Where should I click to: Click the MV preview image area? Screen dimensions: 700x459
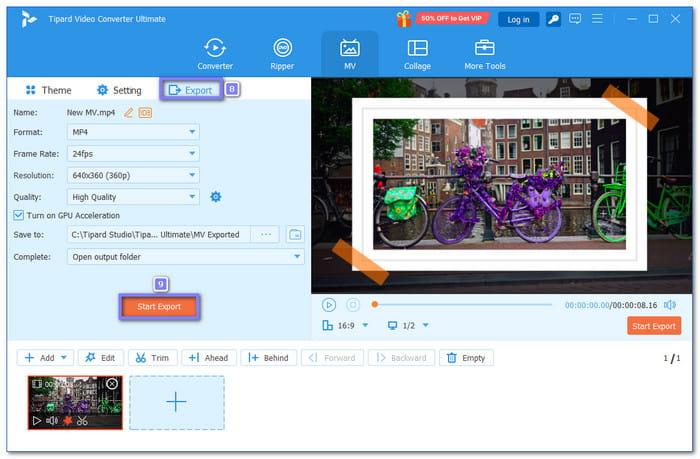click(501, 185)
